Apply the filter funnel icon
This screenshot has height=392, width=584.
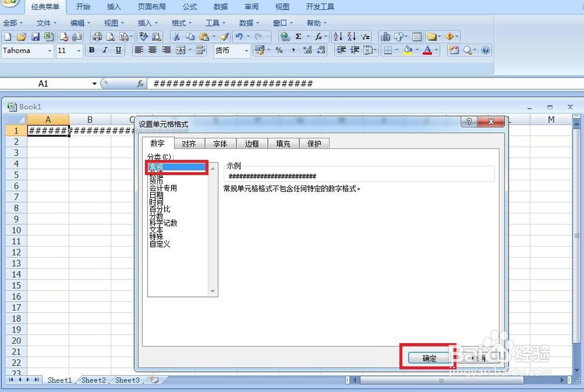click(x=366, y=36)
